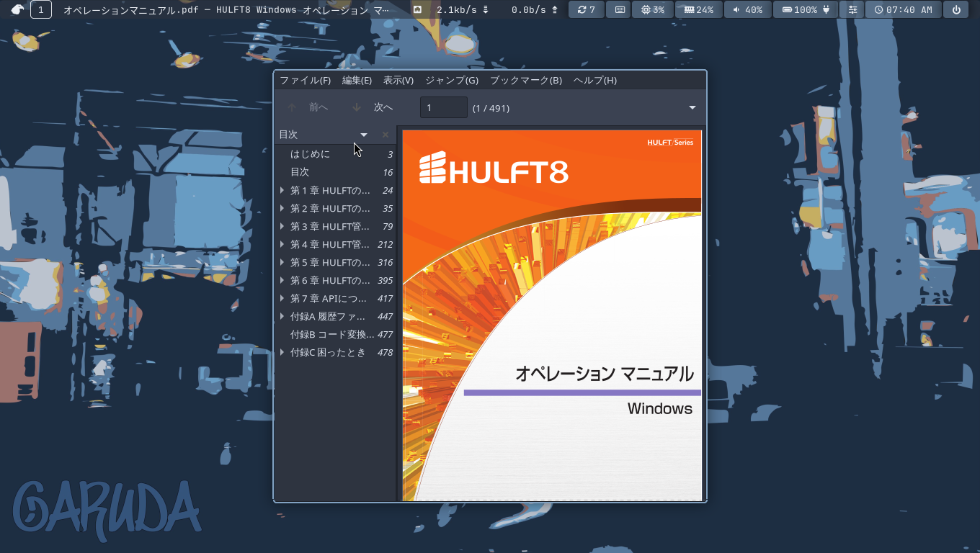Click the Garuda launcher logo icon
980x553 pixels.
(x=17, y=9)
